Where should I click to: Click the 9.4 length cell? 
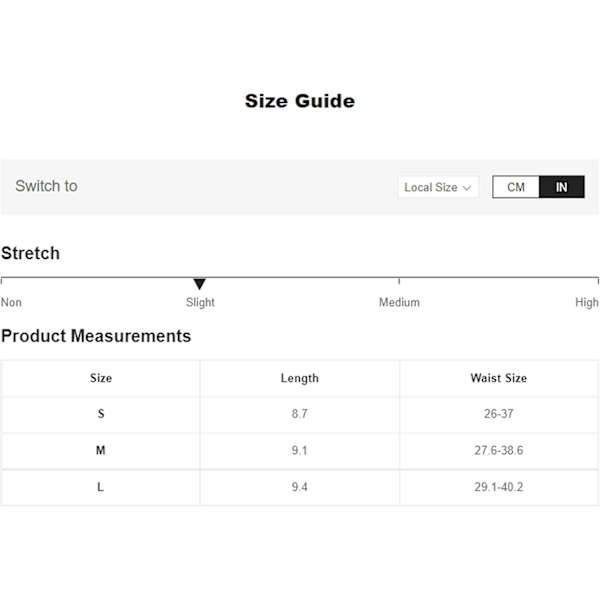pyautogui.click(x=300, y=488)
